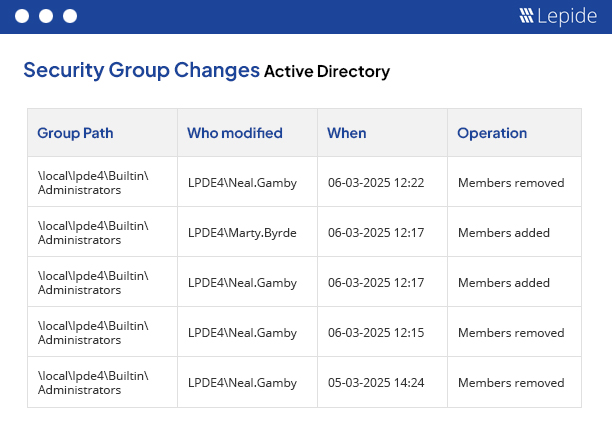This screenshot has height=430, width=612.
Task: Click the Lepide logo
Action: [558, 16]
